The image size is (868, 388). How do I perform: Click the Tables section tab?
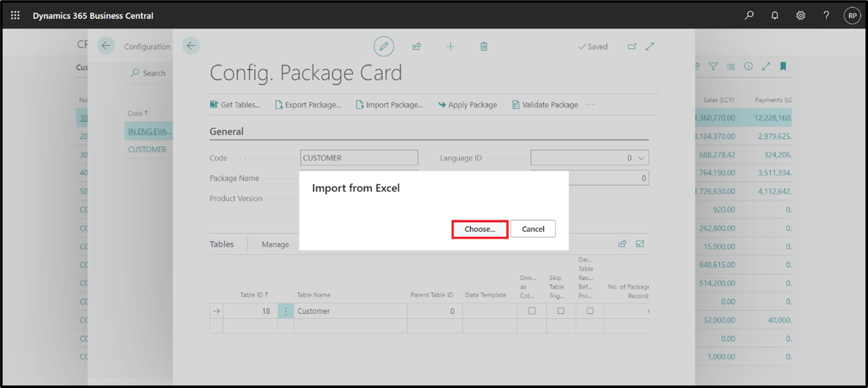click(222, 244)
